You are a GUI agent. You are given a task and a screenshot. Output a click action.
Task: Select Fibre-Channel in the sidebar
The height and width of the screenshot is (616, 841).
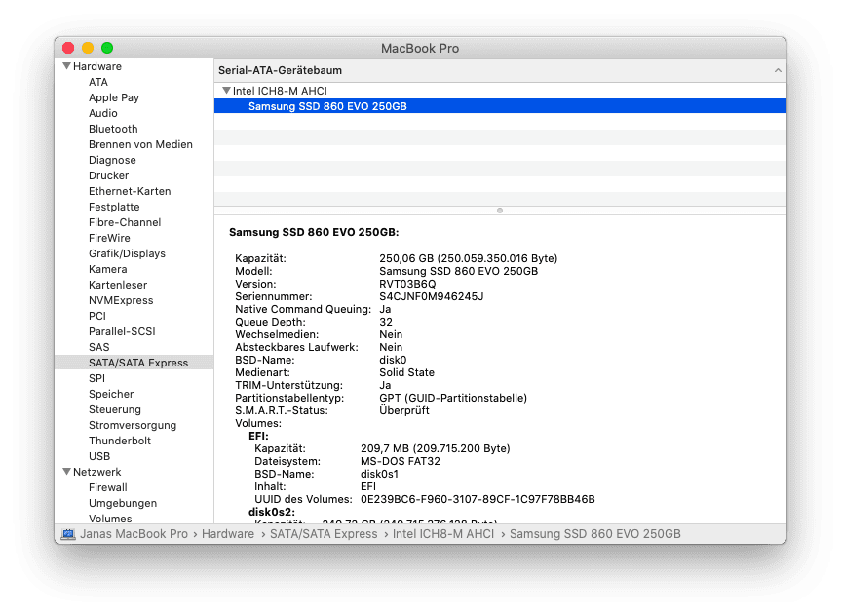(125, 222)
